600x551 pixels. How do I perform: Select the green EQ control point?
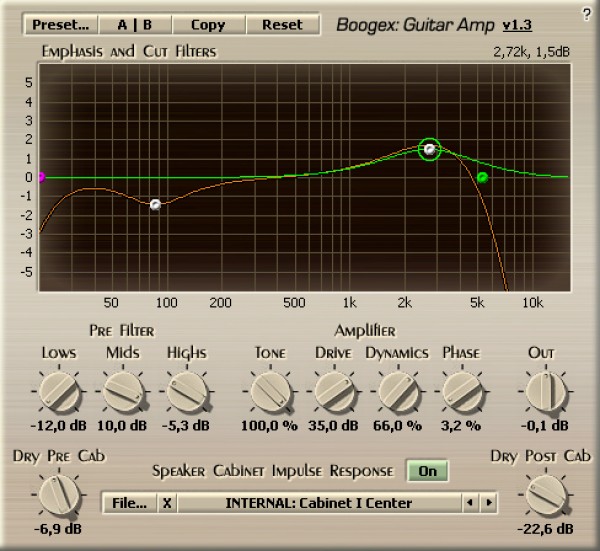pyautogui.click(x=482, y=177)
